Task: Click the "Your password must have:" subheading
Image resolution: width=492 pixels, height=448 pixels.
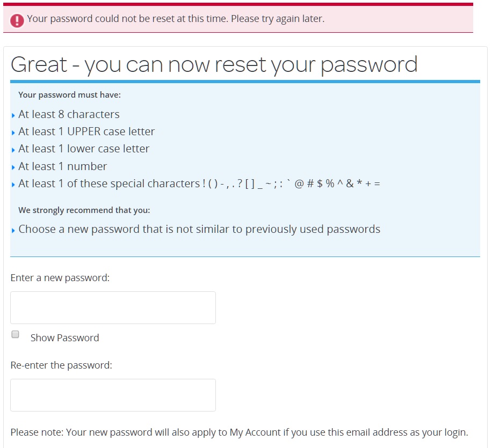Action: click(x=70, y=95)
